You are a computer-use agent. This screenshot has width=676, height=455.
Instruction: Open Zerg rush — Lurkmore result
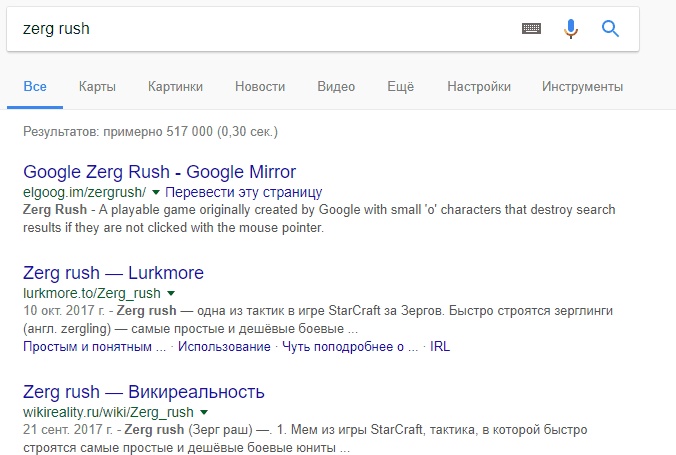(x=113, y=273)
